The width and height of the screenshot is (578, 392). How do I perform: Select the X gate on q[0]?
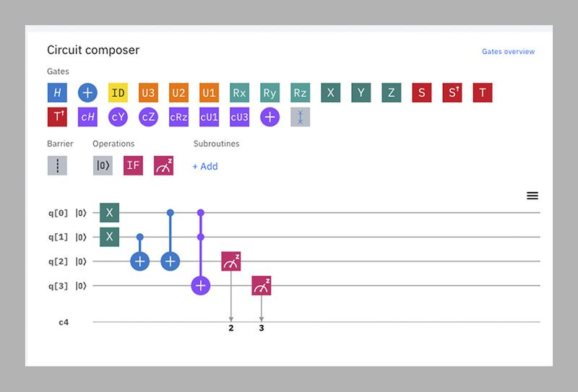(110, 212)
